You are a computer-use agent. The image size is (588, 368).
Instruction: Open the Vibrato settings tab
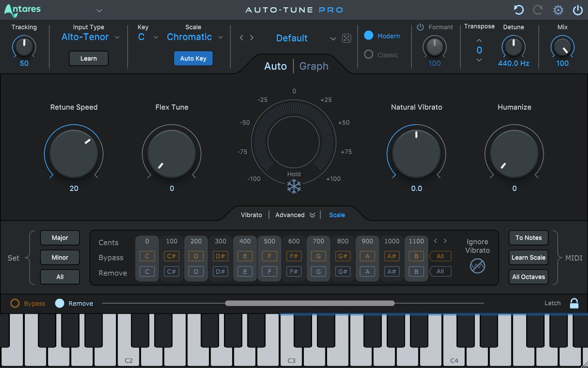tap(251, 215)
